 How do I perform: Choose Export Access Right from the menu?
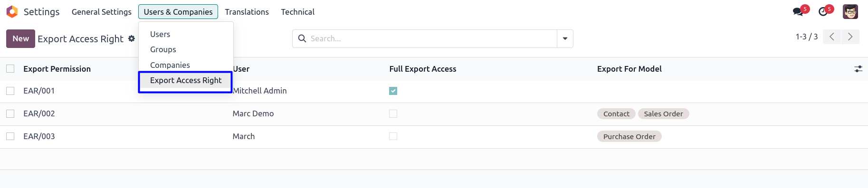185,81
